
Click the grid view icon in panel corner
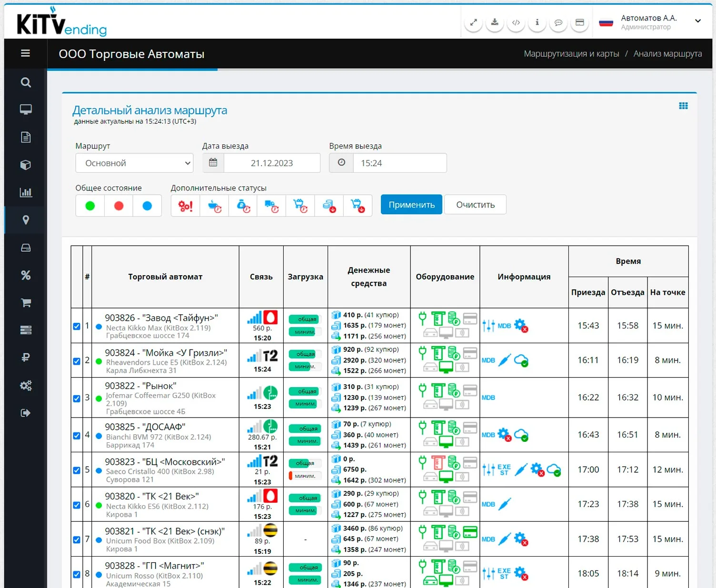pyautogui.click(x=683, y=106)
